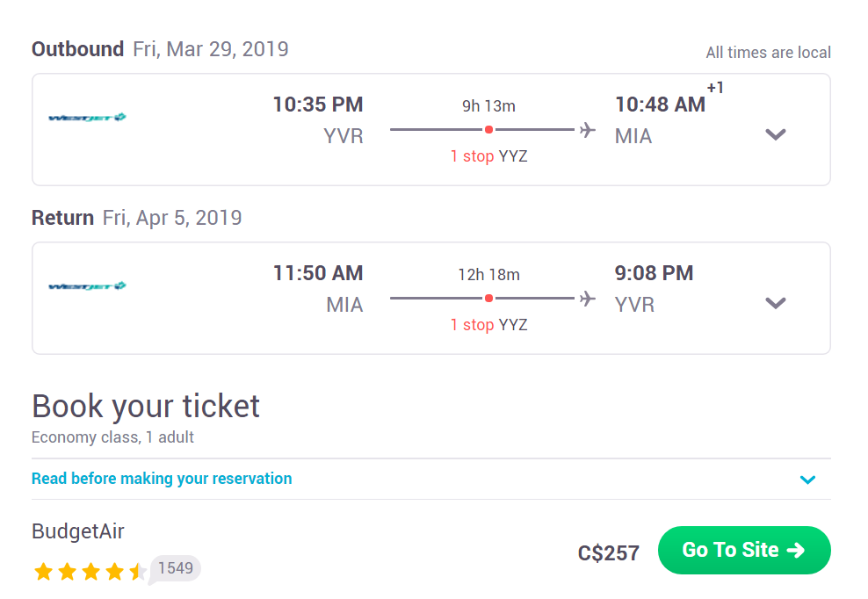This screenshot has height=599, width=868.
Task: Open the 1549 reviews count bubble
Action: click(x=175, y=568)
